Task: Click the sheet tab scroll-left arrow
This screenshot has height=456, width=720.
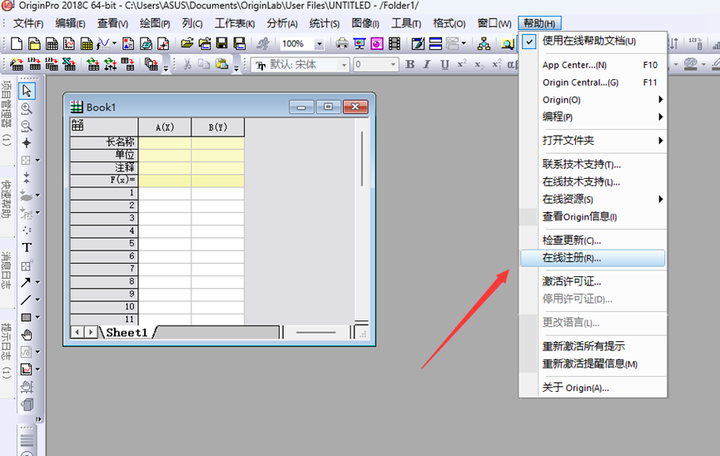Action: pyautogui.click(x=78, y=332)
